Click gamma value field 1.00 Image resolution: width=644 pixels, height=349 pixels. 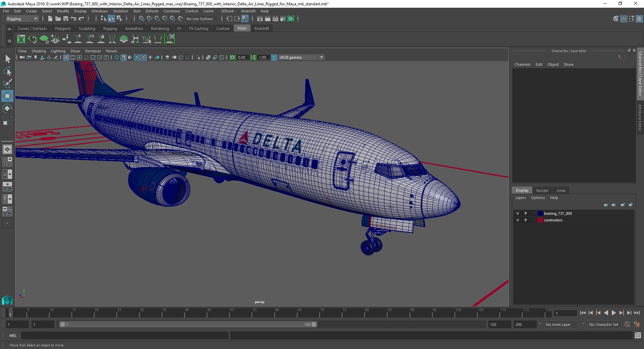coord(263,57)
